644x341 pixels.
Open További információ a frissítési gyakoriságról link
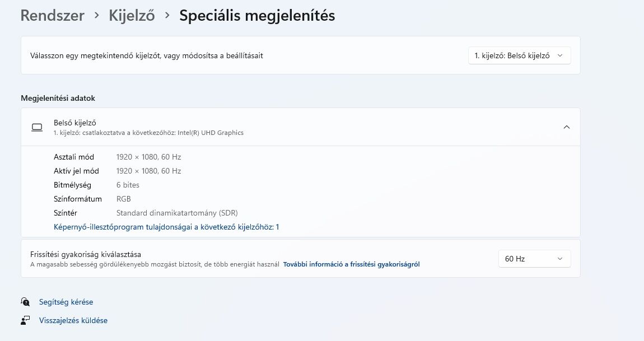pyautogui.click(x=352, y=264)
